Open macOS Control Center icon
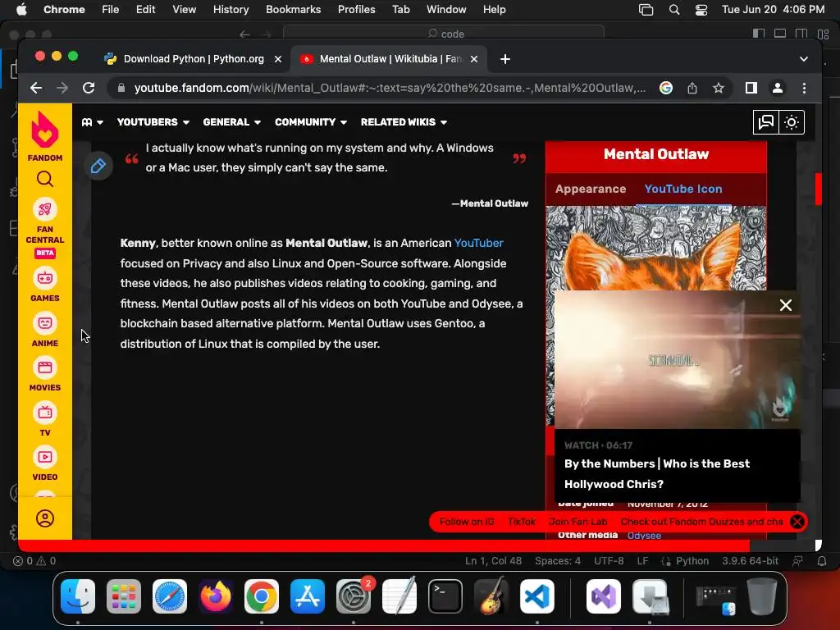 (701, 9)
